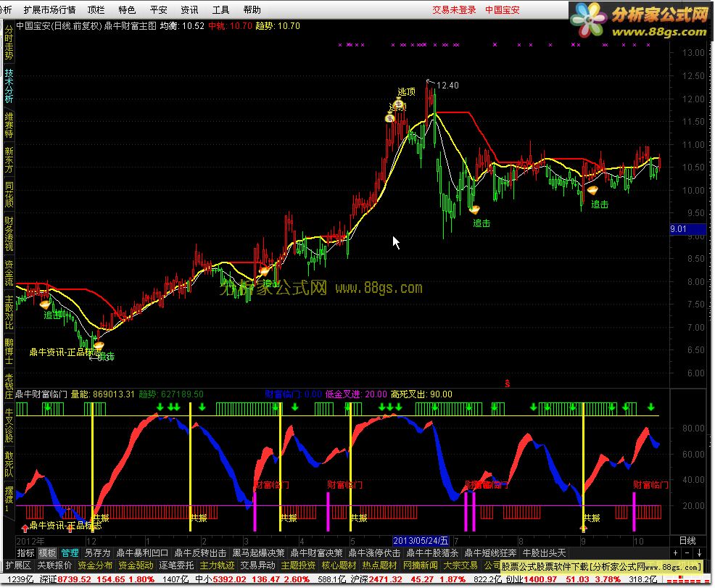
Task: Open the 工具 menu
Action: pyautogui.click(x=220, y=9)
